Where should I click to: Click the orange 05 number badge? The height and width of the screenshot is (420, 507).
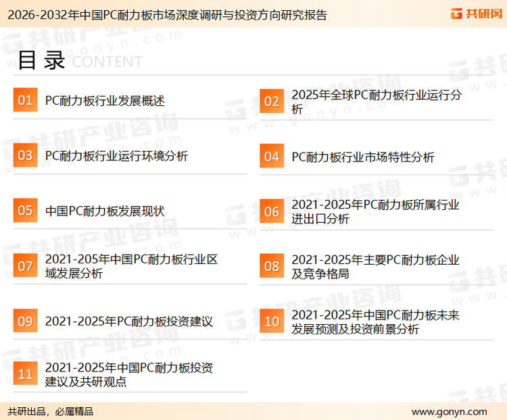[x=25, y=210]
